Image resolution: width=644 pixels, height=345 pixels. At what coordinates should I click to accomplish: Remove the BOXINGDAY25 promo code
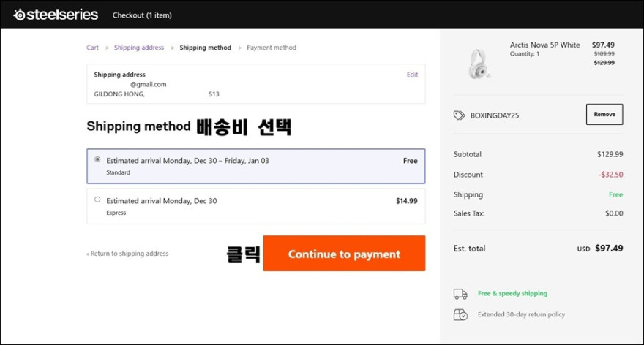[x=604, y=114]
